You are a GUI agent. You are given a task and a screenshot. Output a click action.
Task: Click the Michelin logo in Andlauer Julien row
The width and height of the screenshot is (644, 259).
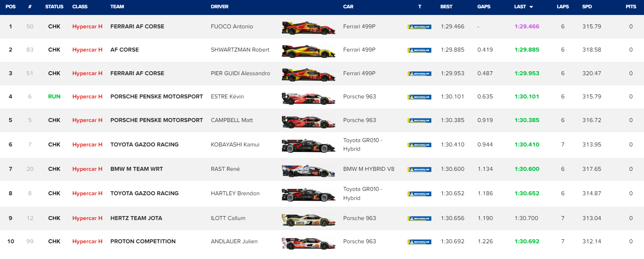click(x=419, y=242)
